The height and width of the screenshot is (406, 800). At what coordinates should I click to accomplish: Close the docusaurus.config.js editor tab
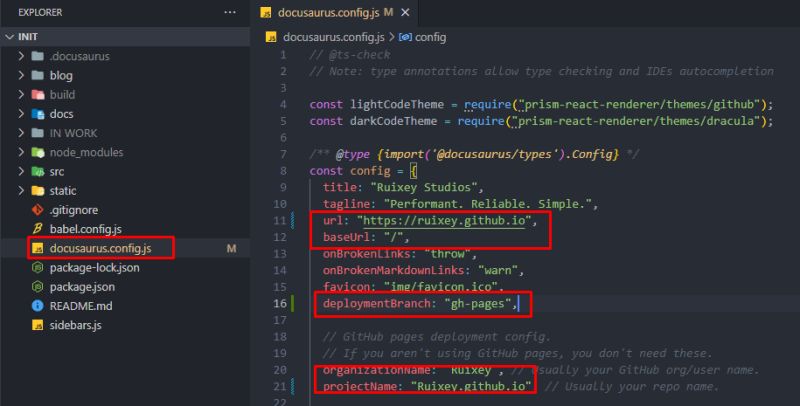(405, 12)
